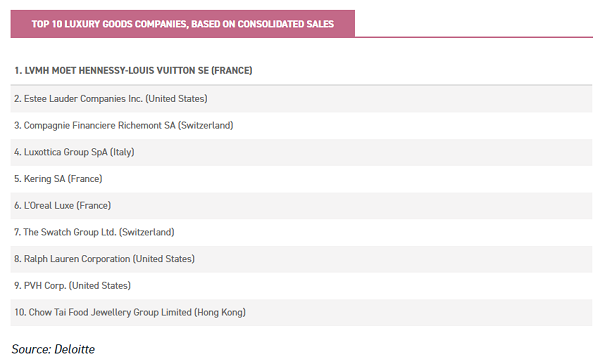Click the L'Oreal Luxe (France) row
Screen dimensions: 600x364
coord(301,206)
